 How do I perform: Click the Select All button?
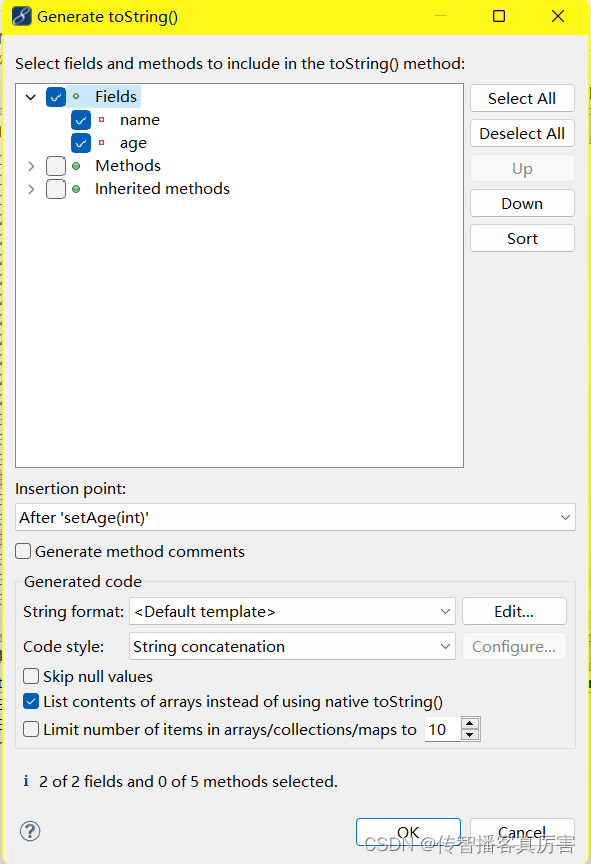522,98
